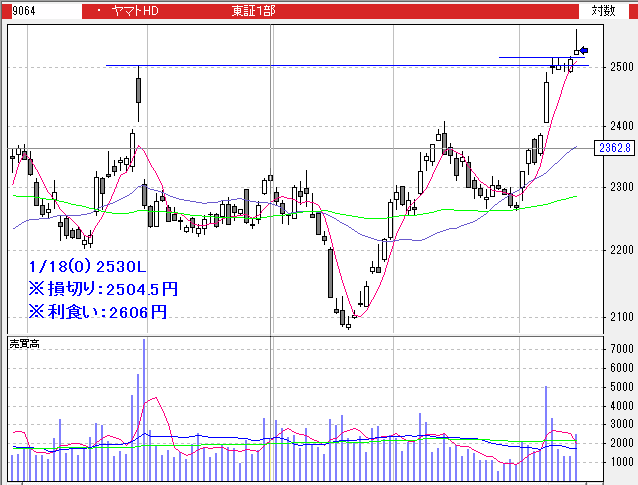The width and height of the screenshot is (638, 485).
Task: Click the blue arrow signal marker
Action: click(584, 50)
